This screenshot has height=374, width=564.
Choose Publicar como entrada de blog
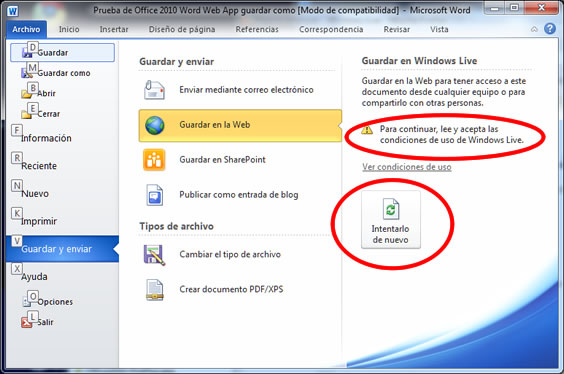coord(240,195)
